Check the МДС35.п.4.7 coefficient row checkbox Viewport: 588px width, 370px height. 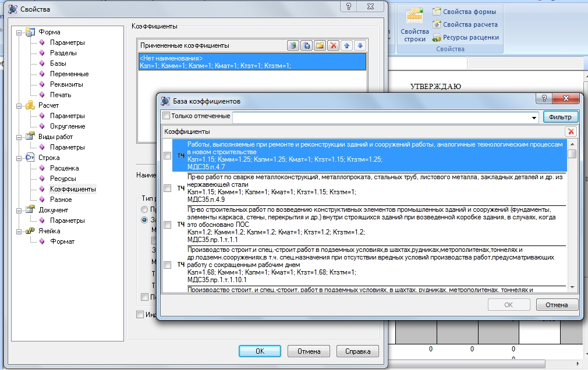tap(168, 156)
